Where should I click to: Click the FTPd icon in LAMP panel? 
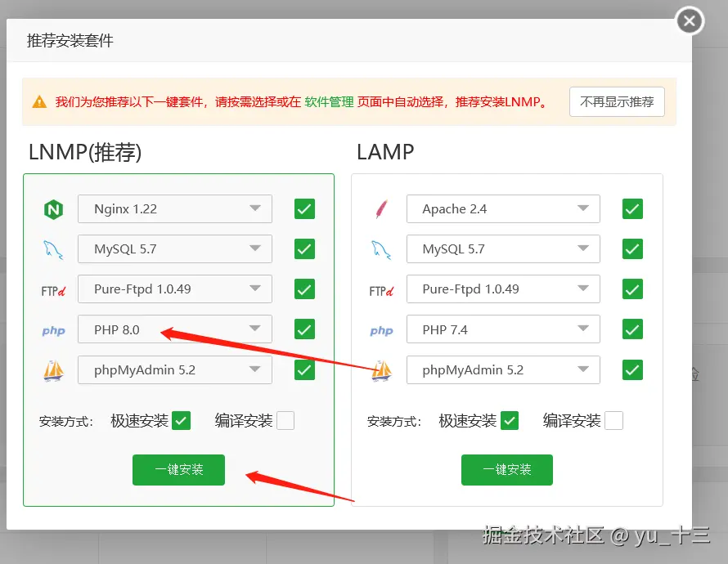pyautogui.click(x=381, y=291)
